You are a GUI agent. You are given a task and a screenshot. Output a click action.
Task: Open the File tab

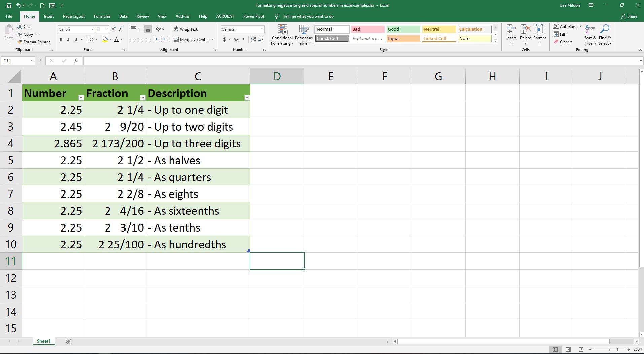[9, 16]
